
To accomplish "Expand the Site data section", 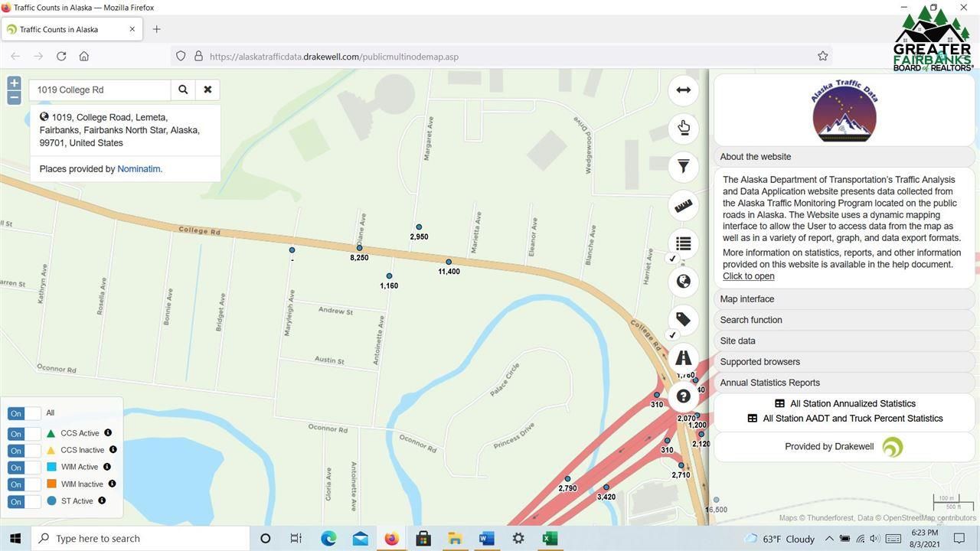I will 844,341.
